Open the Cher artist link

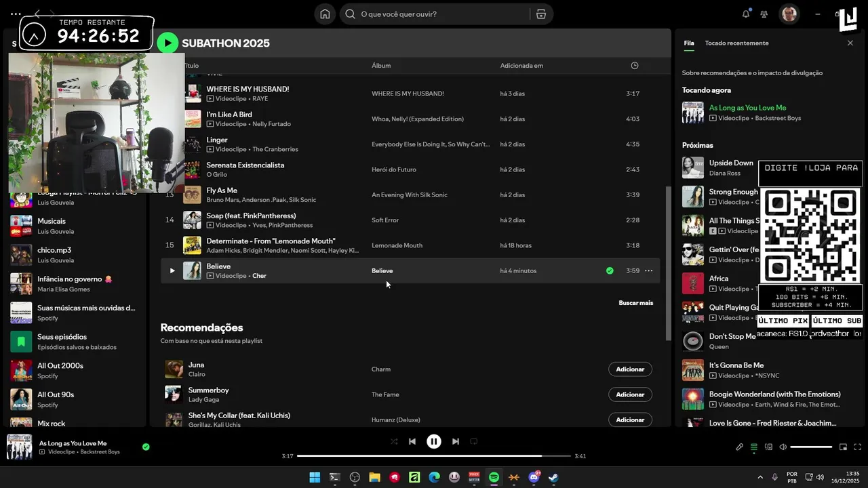pyautogui.click(x=259, y=276)
